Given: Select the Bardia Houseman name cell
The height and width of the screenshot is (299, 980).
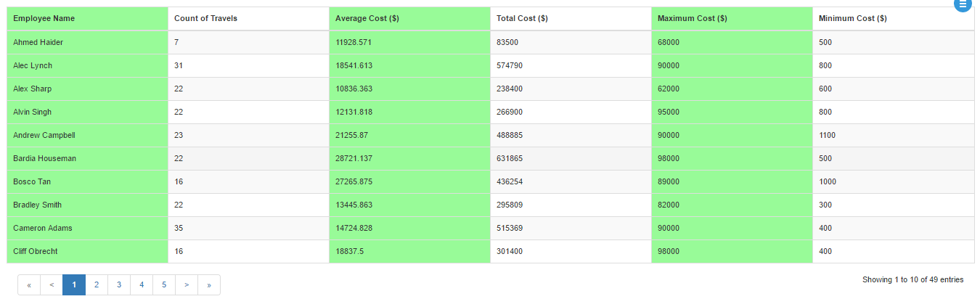Looking at the screenshot, I should (x=88, y=159).
